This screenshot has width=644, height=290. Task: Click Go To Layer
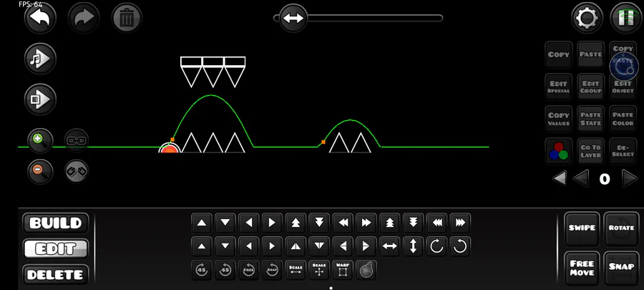pyautogui.click(x=590, y=151)
